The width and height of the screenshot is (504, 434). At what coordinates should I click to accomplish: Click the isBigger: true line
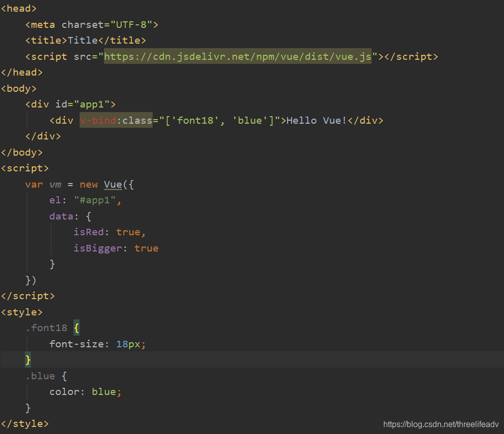pyautogui.click(x=116, y=248)
